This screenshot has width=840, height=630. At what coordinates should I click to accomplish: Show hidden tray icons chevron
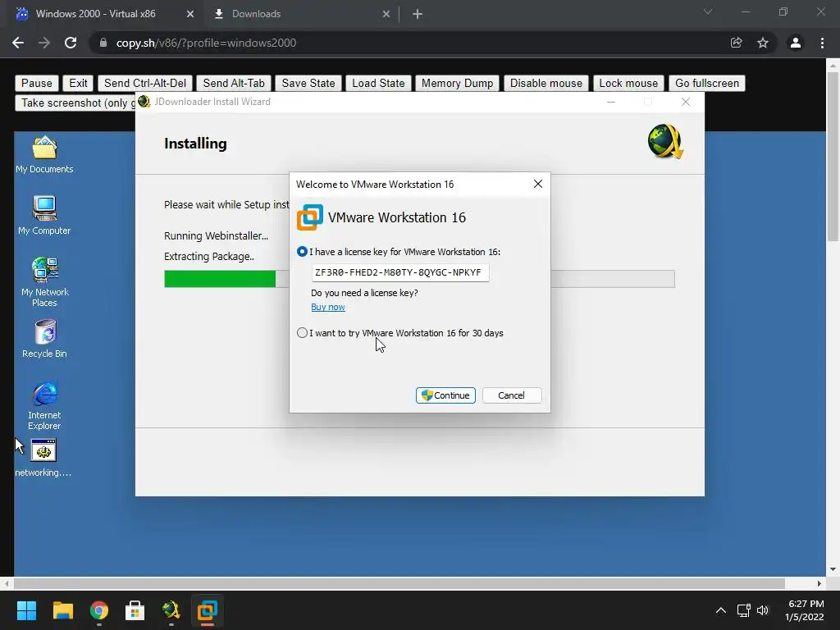click(721, 610)
